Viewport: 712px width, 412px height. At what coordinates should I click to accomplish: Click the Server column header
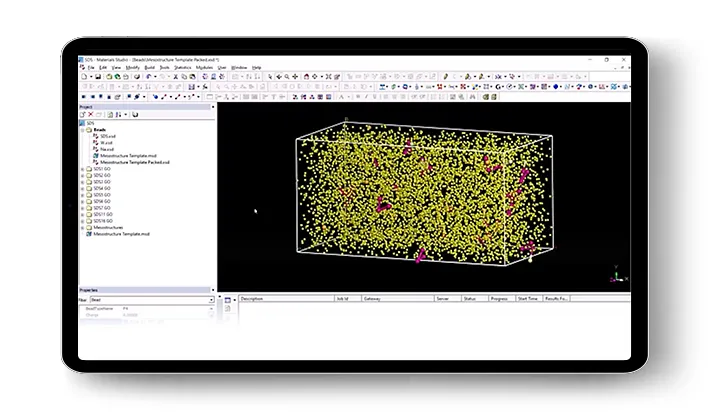448,298
